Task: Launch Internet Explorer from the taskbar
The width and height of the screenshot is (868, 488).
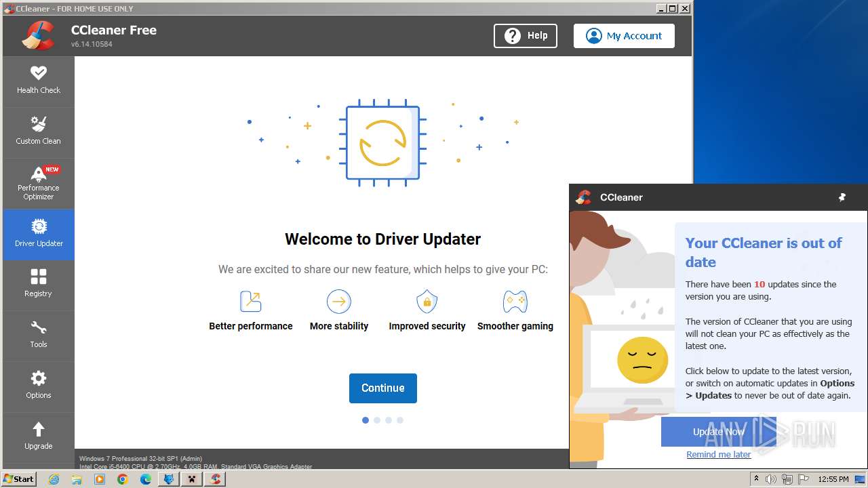Action: pyautogui.click(x=54, y=479)
